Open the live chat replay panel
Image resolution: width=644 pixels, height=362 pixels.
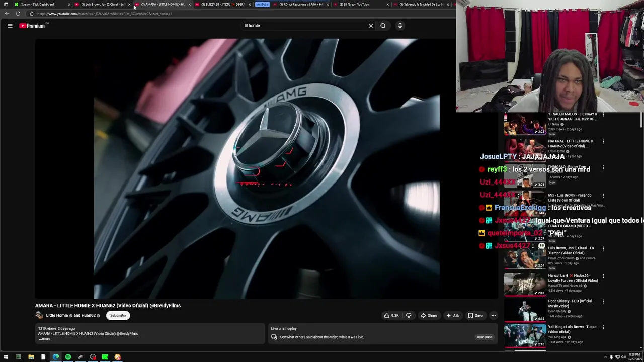tap(484, 337)
